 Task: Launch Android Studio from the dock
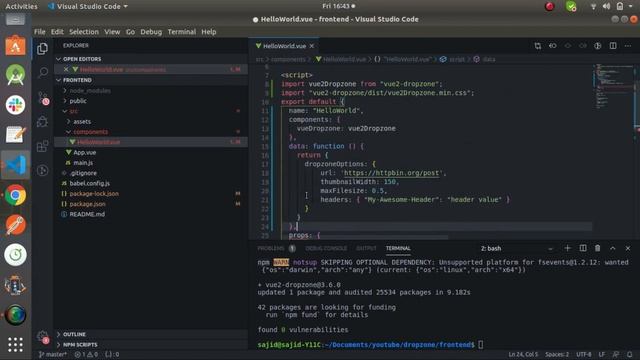point(15,75)
